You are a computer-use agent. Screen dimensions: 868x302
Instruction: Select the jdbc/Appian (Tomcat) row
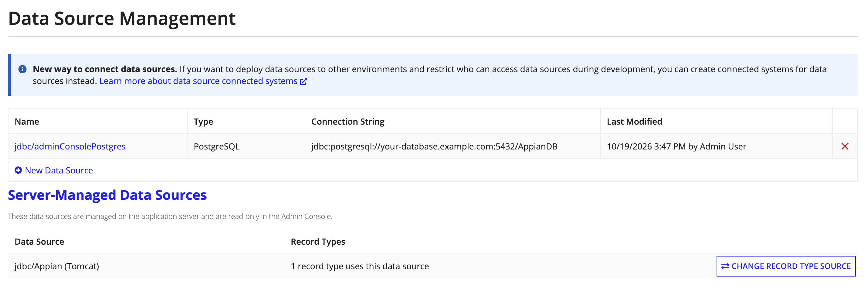(432, 266)
